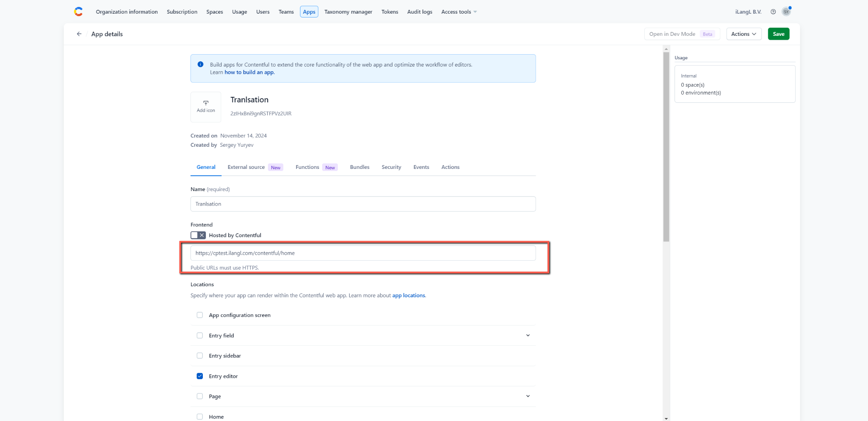Click the Name input field
Image resolution: width=868 pixels, height=421 pixels.
(363, 204)
